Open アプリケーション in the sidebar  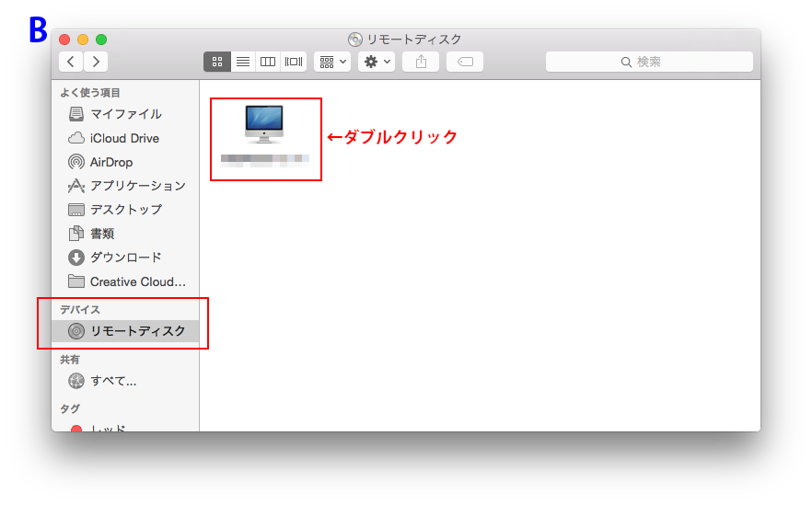125,186
